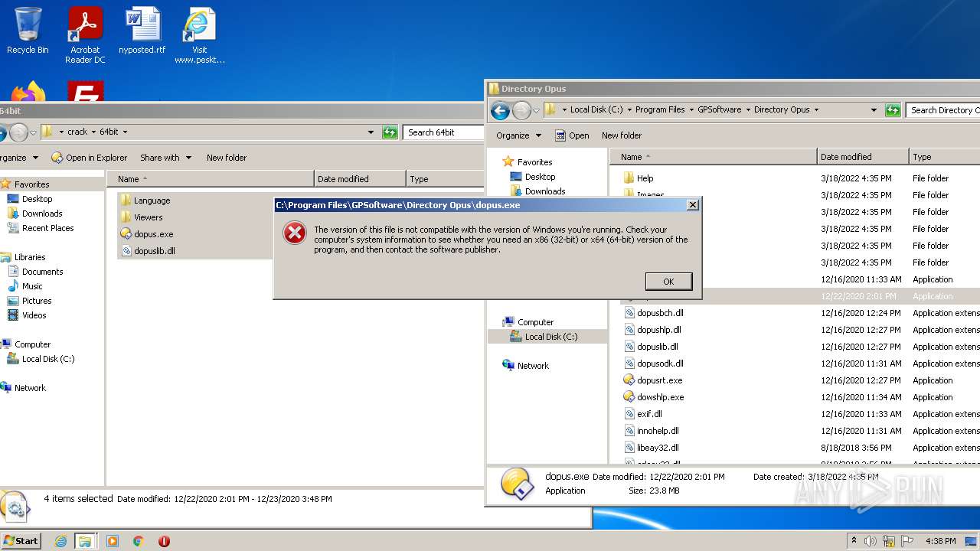Sort by Type column in Directory Opus window

(944, 157)
